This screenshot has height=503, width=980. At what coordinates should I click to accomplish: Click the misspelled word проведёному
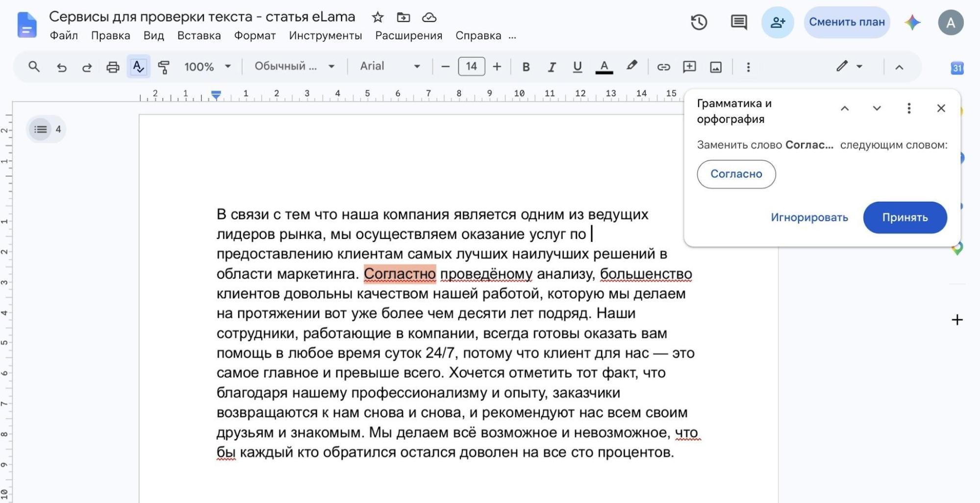coord(486,274)
